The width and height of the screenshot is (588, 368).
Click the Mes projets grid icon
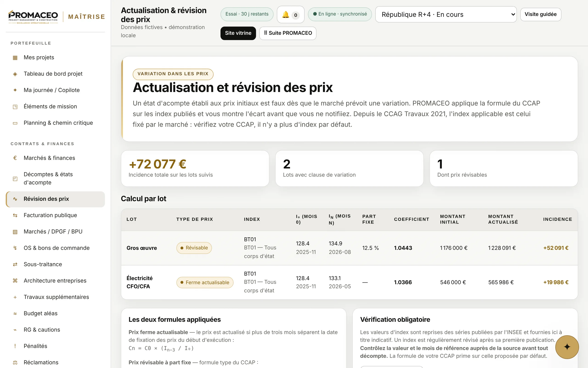pyautogui.click(x=15, y=58)
